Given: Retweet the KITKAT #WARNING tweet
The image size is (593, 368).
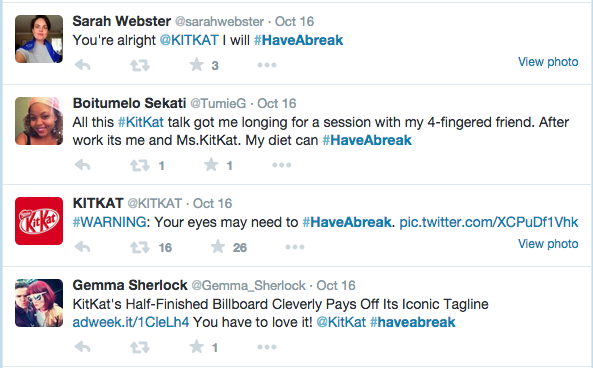Looking at the screenshot, I should pyautogui.click(x=140, y=247).
